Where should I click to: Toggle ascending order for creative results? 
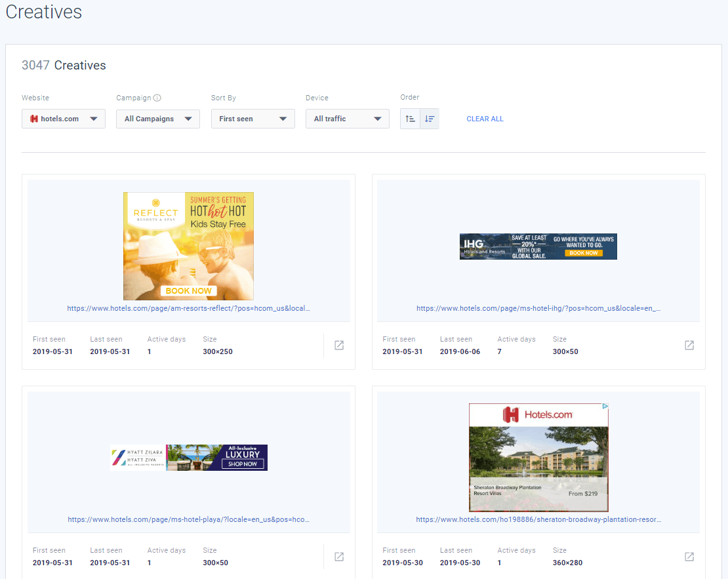point(410,119)
